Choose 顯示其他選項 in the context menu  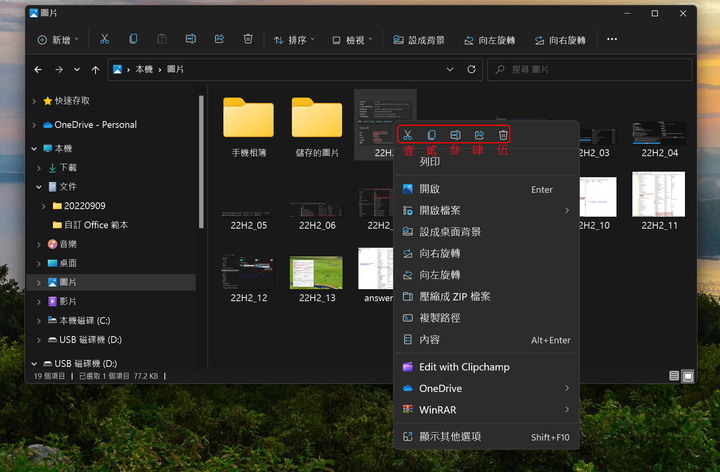pos(487,437)
